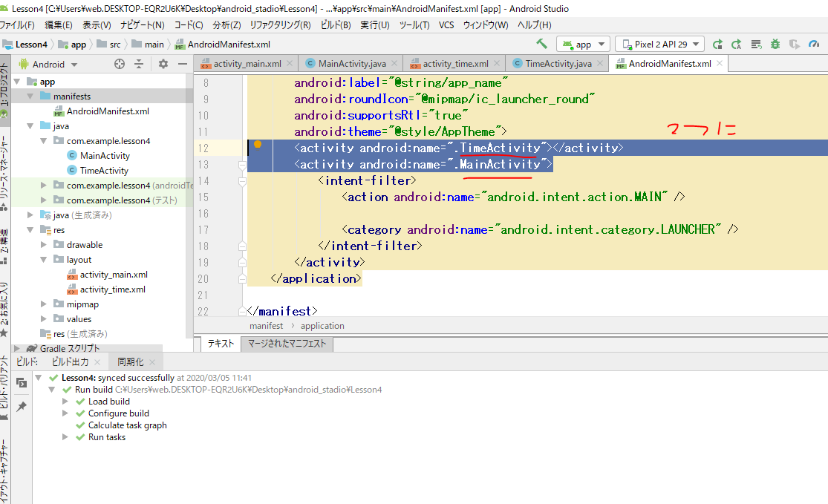828x504 pixels.
Task: Click Apply Changes and Restart Activity icon
Action: [737, 45]
